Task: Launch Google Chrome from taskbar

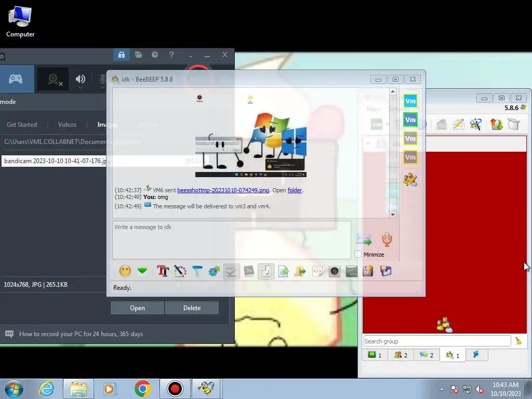Action: point(142,389)
